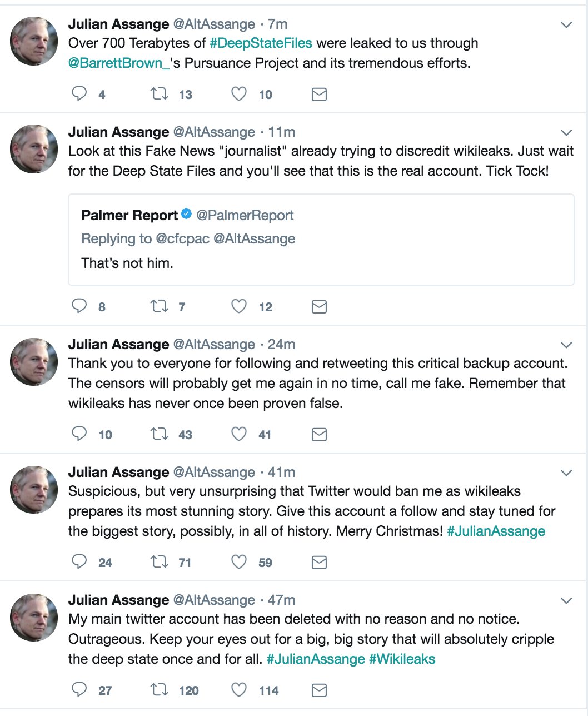The height and width of the screenshot is (716, 588).
Task: Like the tweet about Fake News journalist
Action: 239,306
